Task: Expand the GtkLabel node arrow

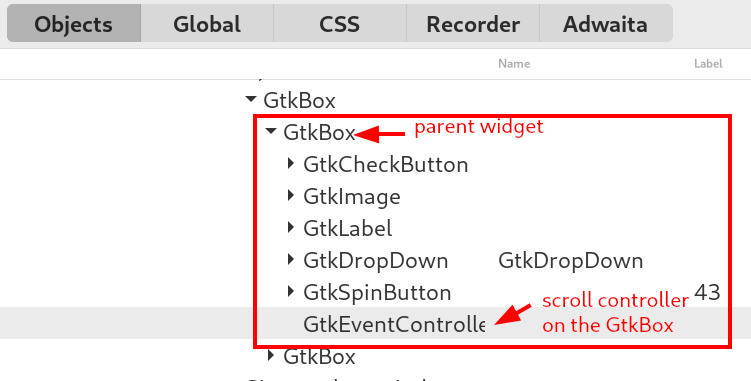Action: click(290, 228)
